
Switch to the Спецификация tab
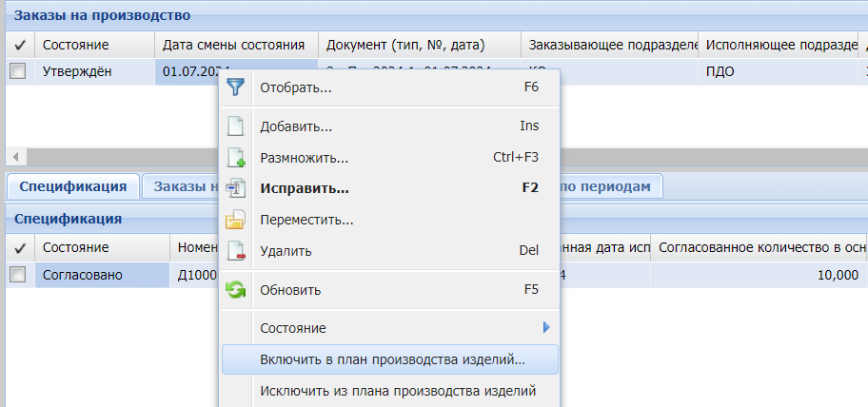pyautogui.click(x=73, y=186)
